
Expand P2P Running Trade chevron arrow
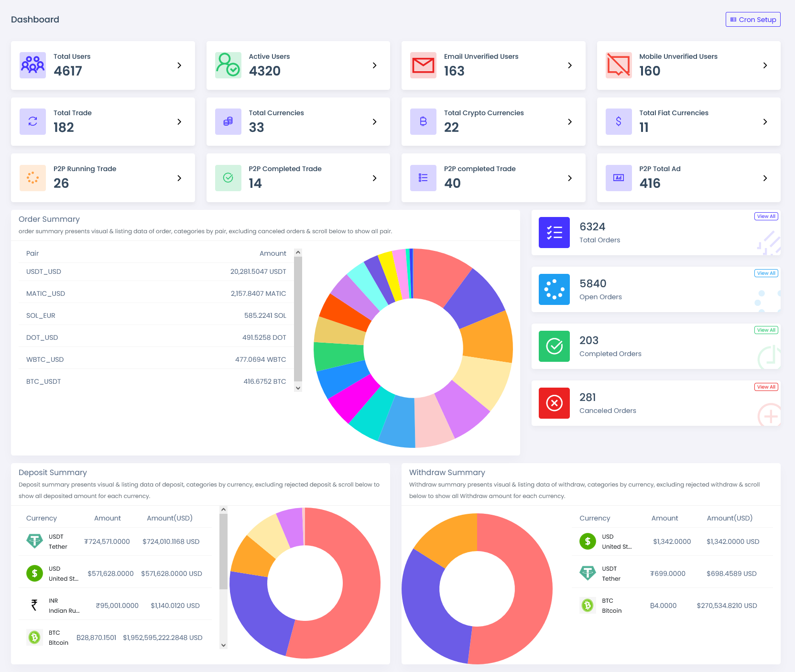[179, 178]
